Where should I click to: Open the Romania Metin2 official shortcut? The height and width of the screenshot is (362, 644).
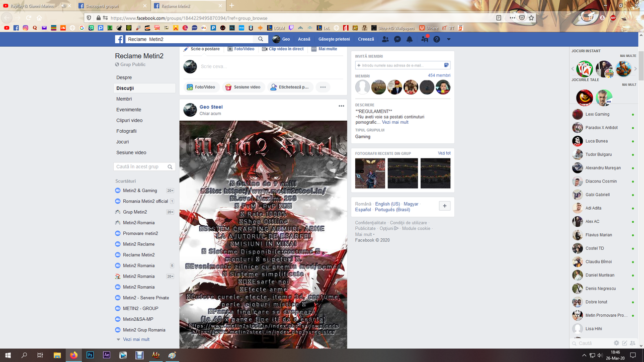145,201
